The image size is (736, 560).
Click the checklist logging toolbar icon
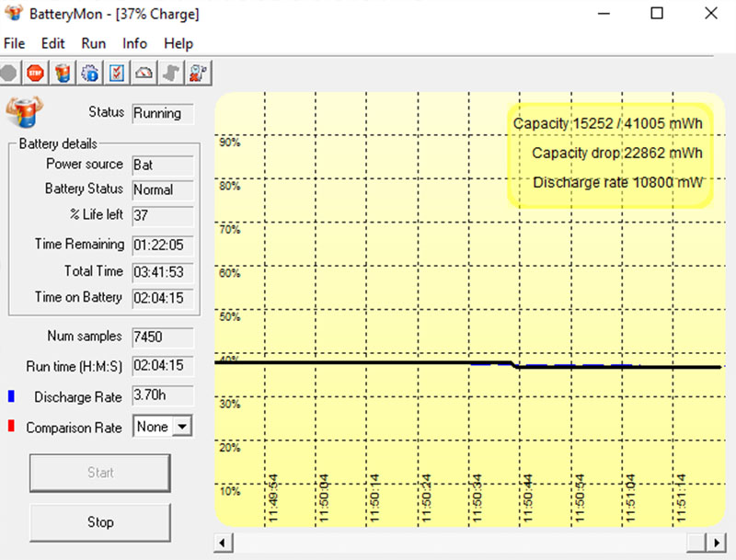coord(117,73)
